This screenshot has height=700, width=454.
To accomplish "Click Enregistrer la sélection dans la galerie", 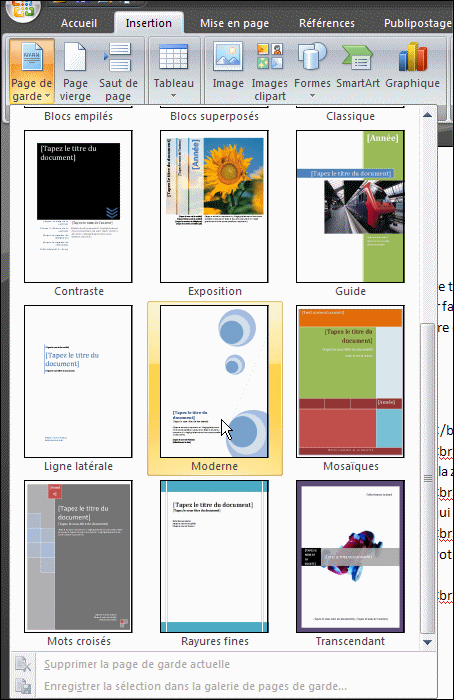I will [195, 686].
